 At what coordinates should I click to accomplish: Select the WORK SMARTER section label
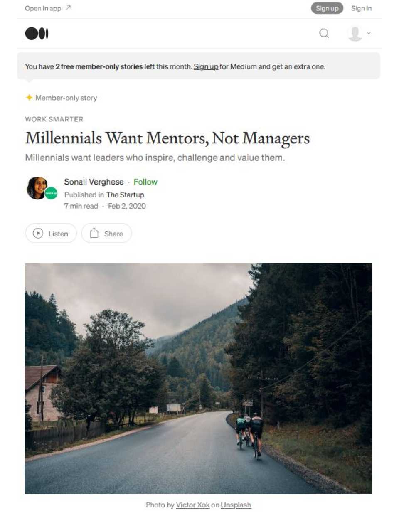click(x=54, y=119)
